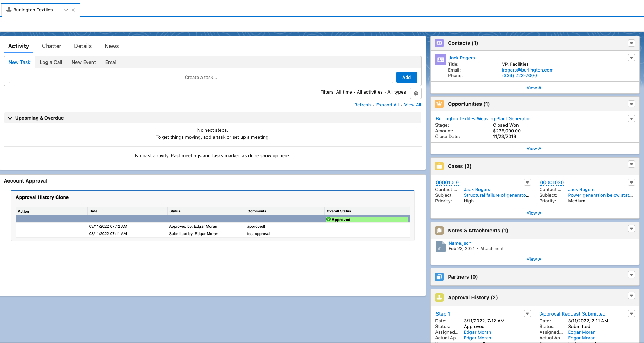
Task: Open case number 00001019
Action: coord(447,183)
